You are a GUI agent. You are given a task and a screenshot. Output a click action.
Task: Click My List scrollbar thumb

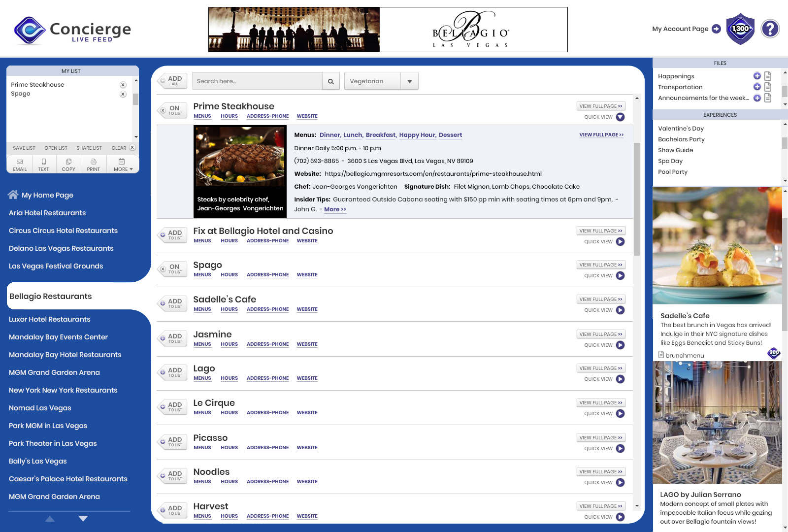click(x=135, y=100)
